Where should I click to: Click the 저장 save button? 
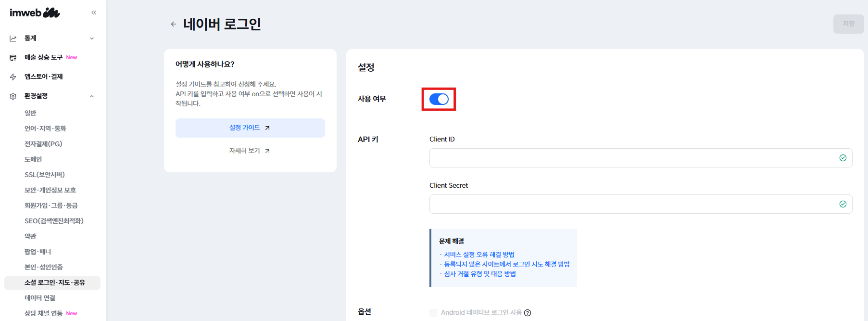[x=848, y=24]
